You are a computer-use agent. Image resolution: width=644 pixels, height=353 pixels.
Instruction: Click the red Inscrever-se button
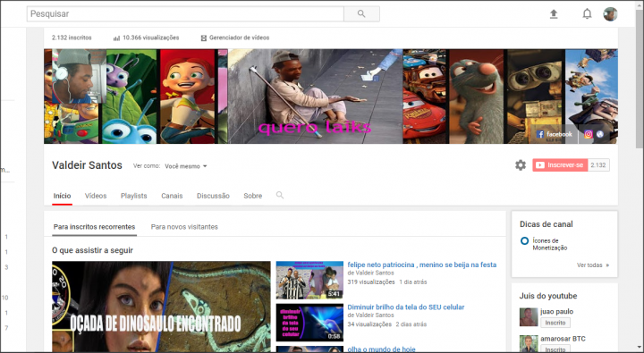coord(560,165)
